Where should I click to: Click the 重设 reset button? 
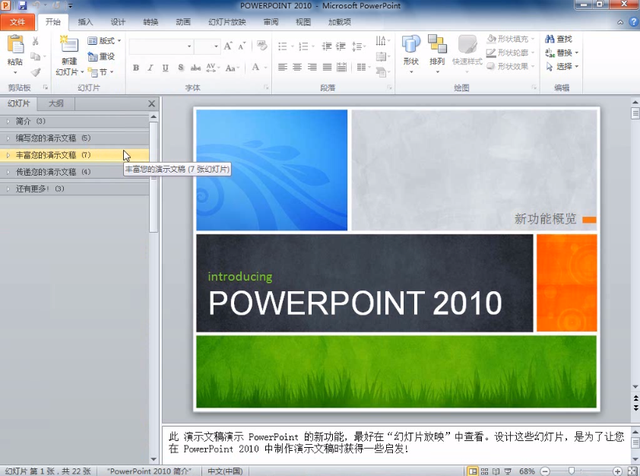101,56
